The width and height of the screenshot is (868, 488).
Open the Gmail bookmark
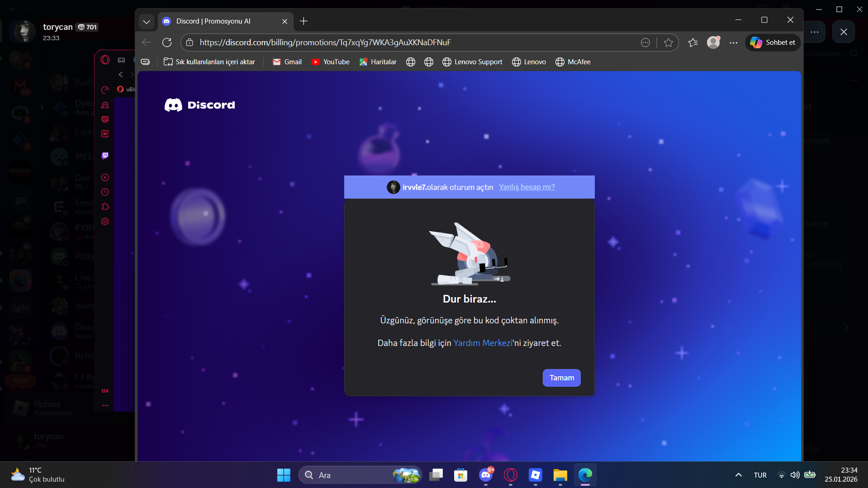point(287,62)
